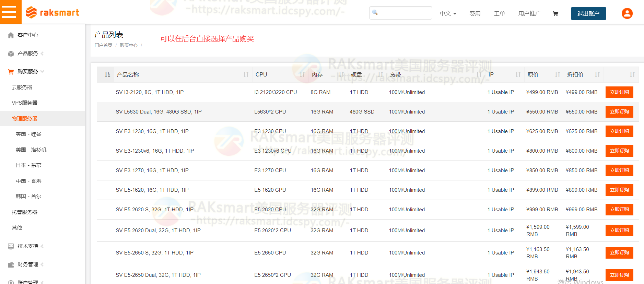Sort by 原价 column arrows

558,74
